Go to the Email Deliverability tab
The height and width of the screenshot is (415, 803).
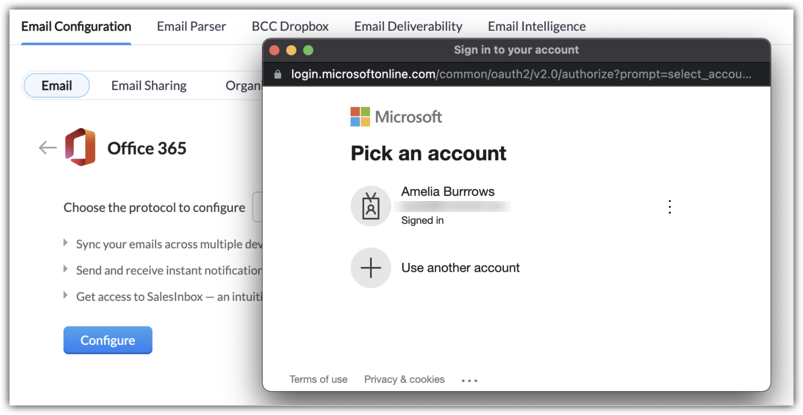click(x=408, y=26)
